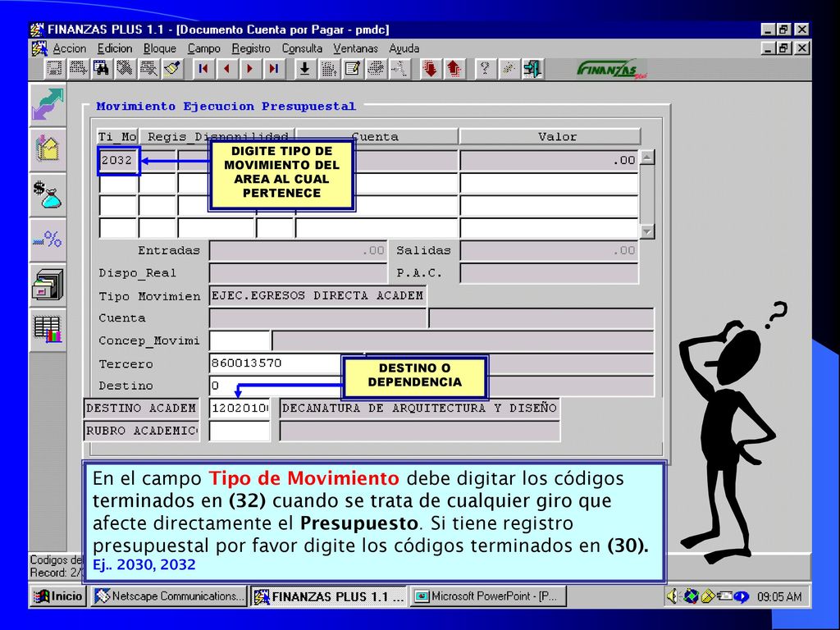
Task: Open the Registro menu
Action: click(251, 48)
